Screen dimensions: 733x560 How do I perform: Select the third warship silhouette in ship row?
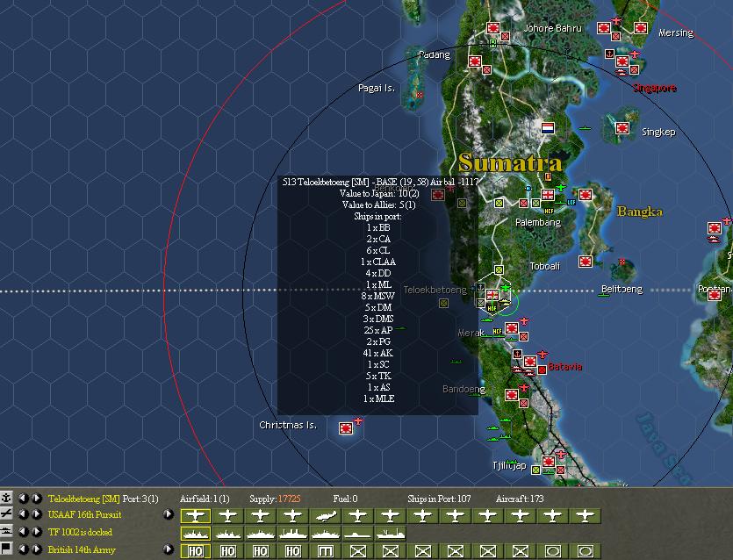click(x=261, y=533)
